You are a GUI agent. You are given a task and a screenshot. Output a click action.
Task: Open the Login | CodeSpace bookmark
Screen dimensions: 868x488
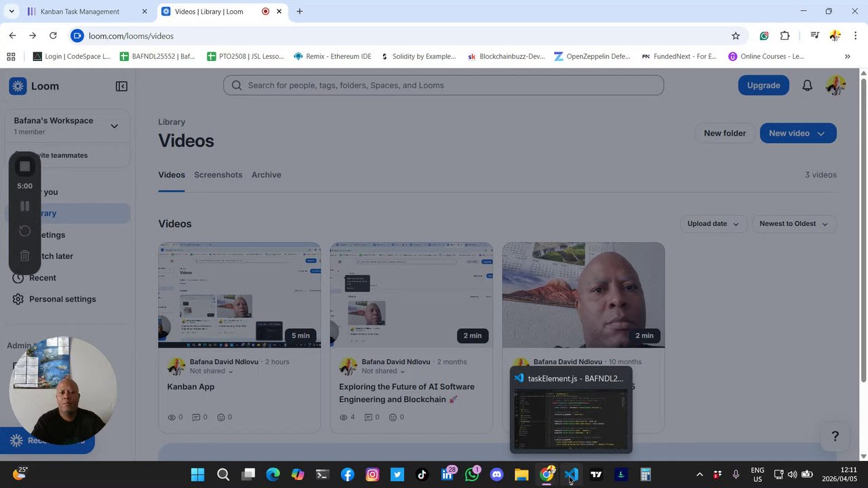[72, 57]
